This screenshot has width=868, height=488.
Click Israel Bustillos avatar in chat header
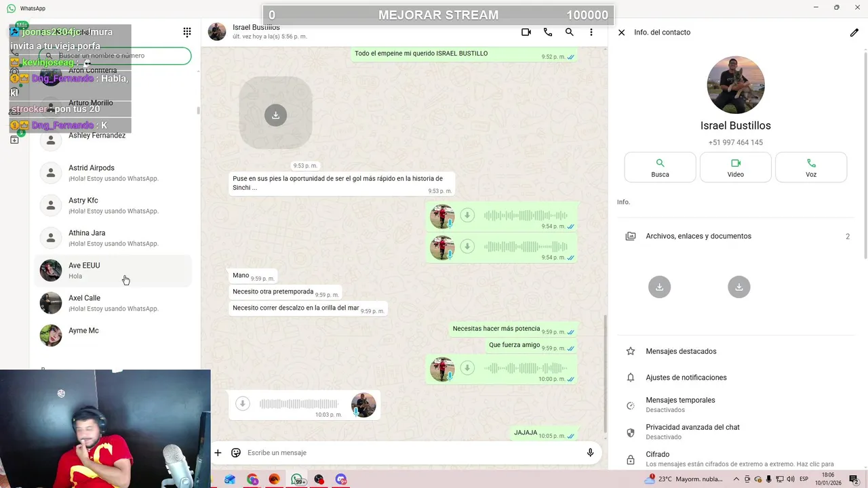pyautogui.click(x=217, y=32)
